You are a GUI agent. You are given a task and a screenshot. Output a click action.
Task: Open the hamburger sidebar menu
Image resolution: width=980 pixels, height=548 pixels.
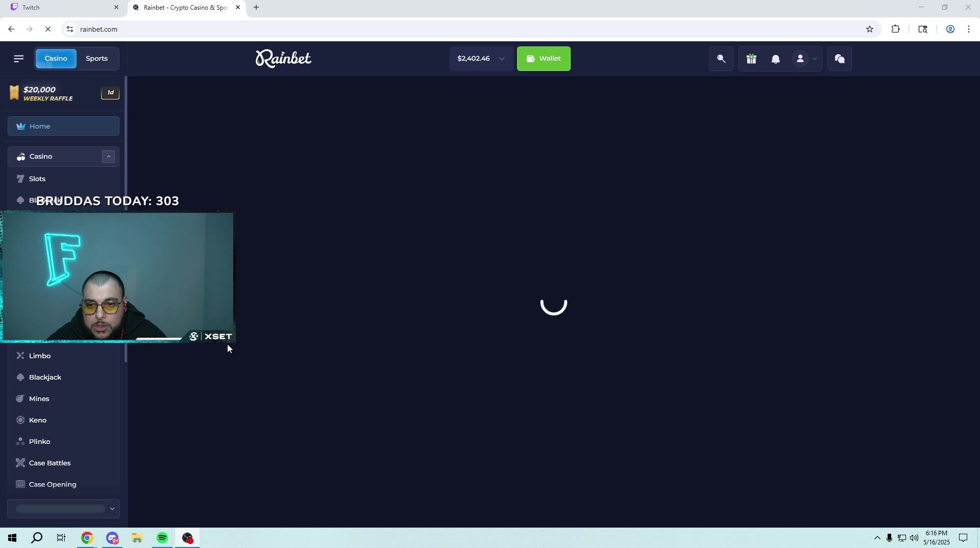click(x=19, y=59)
